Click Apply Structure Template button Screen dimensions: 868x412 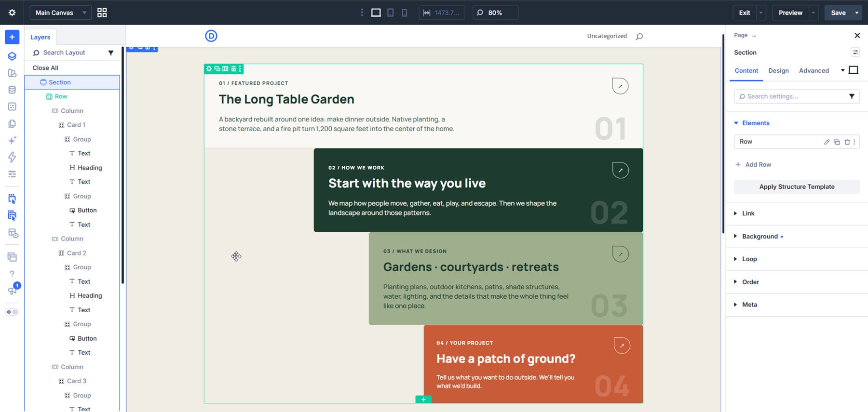tap(797, 187)
